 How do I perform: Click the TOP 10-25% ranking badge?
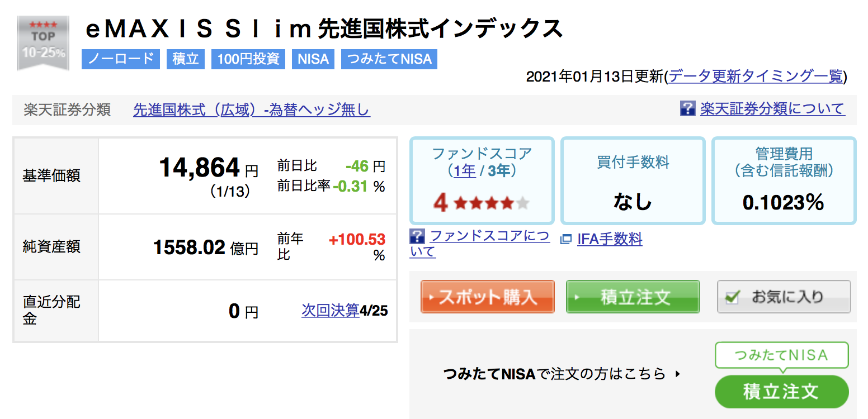[43, 43]
